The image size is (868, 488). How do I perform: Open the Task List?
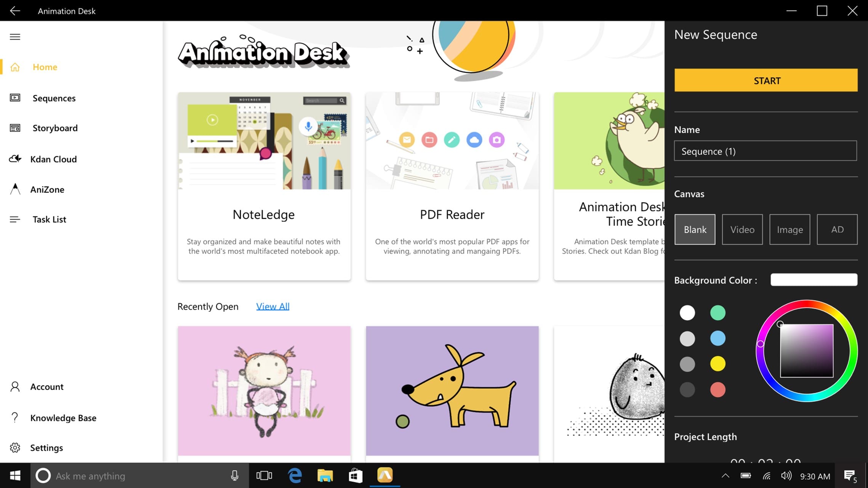point(49,219)
